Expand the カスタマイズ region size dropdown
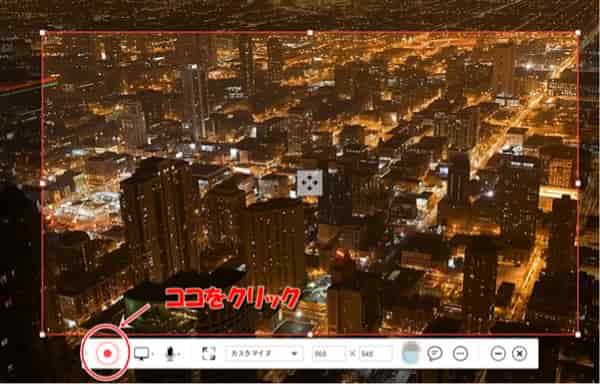The image size is (600, 384). [264, 353]
